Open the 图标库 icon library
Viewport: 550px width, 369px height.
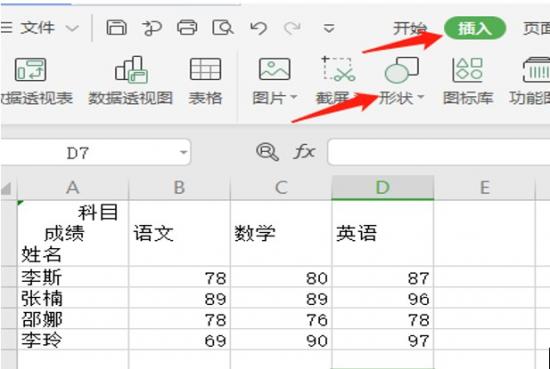coord(468,81)
